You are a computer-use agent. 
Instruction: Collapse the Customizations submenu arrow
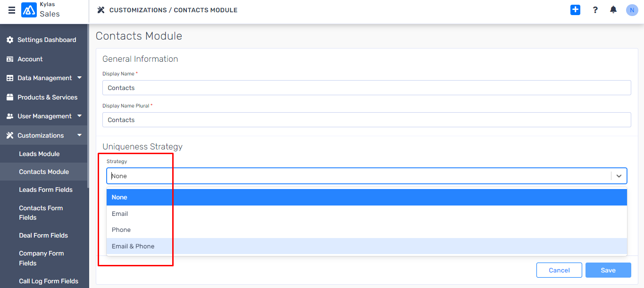click(x=79, y=135)
